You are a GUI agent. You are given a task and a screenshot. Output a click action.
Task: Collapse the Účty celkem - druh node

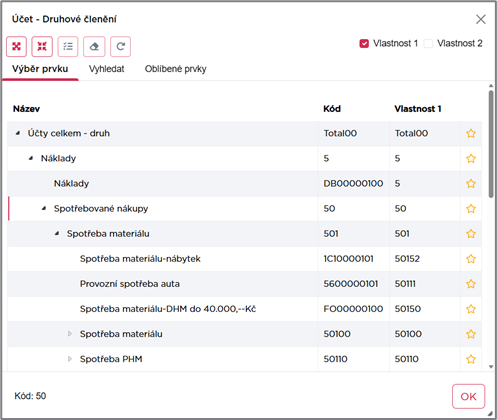tap(18, 134)
